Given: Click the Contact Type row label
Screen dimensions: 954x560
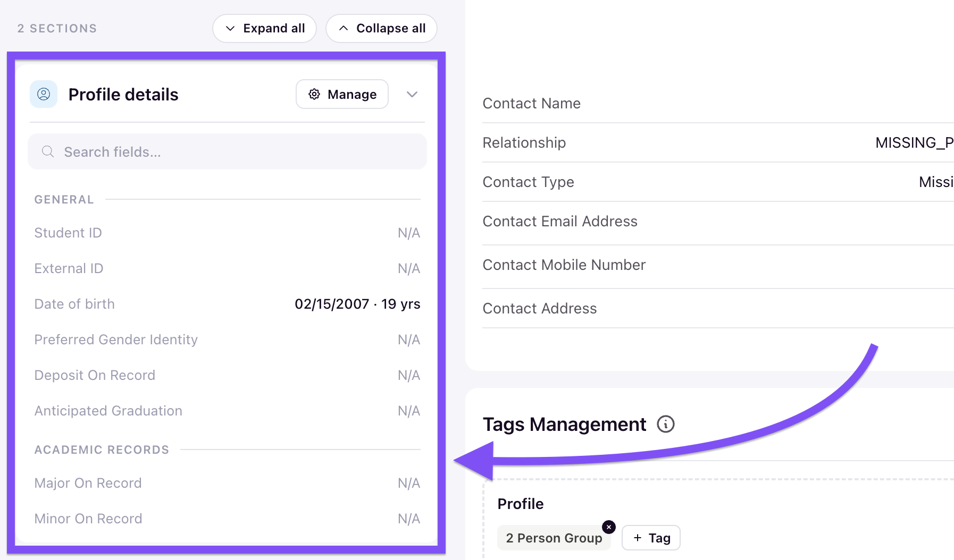Looking at the screenshot, I should coord(529,182).
